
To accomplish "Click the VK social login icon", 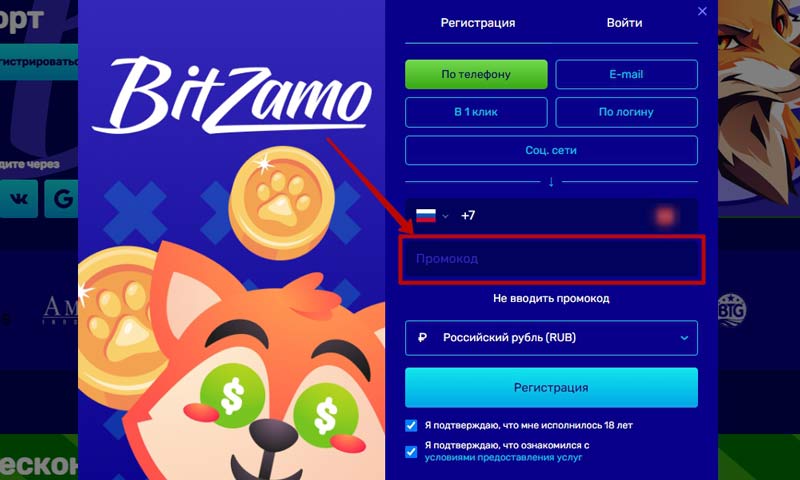I will click(x=19, y=198).
